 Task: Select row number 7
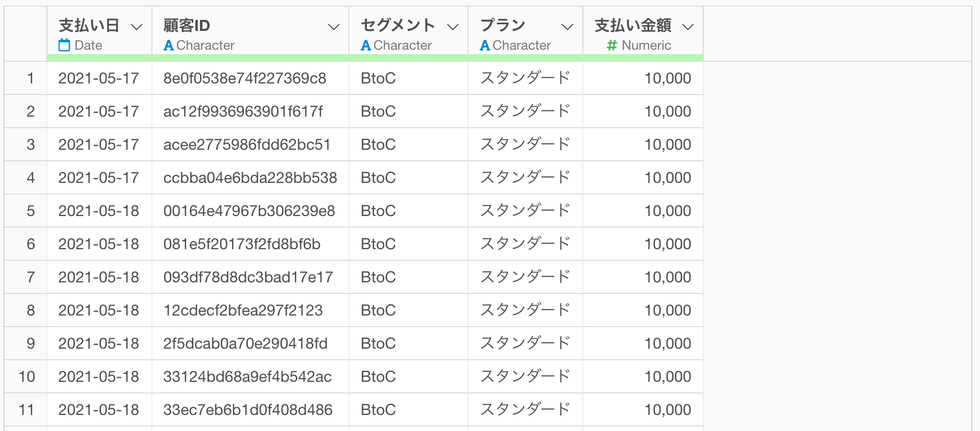pos(30,277)
